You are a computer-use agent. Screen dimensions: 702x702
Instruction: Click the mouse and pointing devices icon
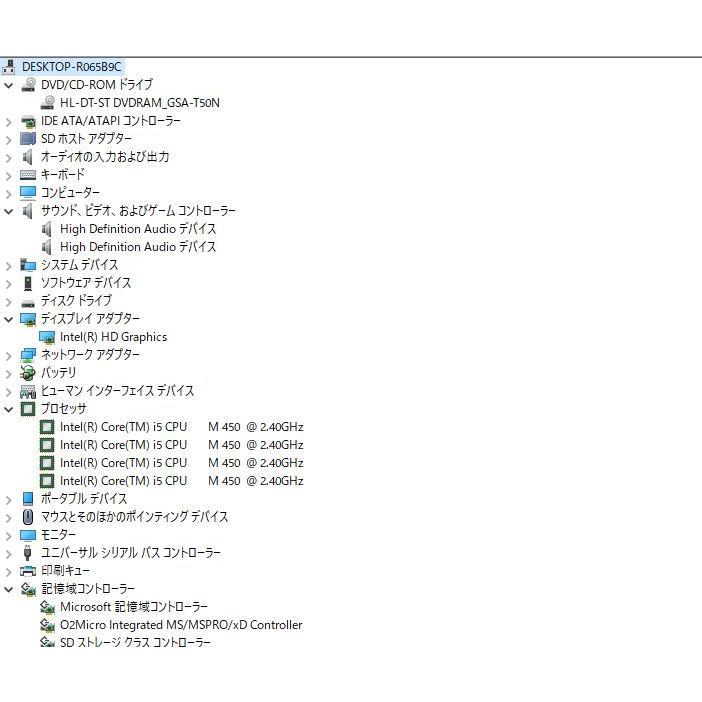tap(28, 517)
